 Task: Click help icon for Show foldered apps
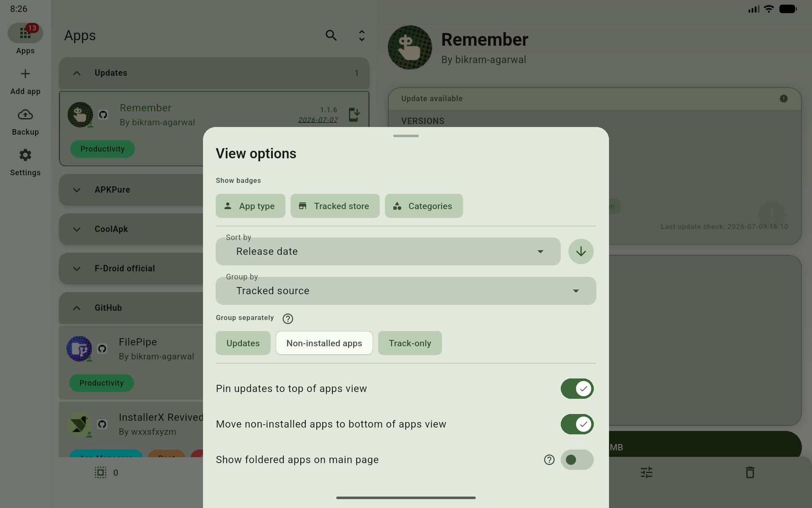click(549, 460)
